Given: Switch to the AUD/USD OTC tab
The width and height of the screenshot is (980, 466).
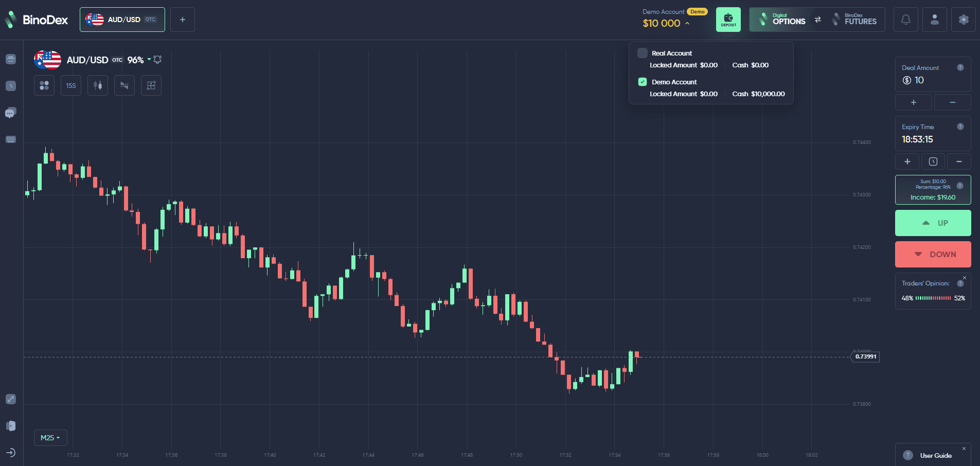Looking at the screenshot, I should pyautogui.click(x=122, y=20).
